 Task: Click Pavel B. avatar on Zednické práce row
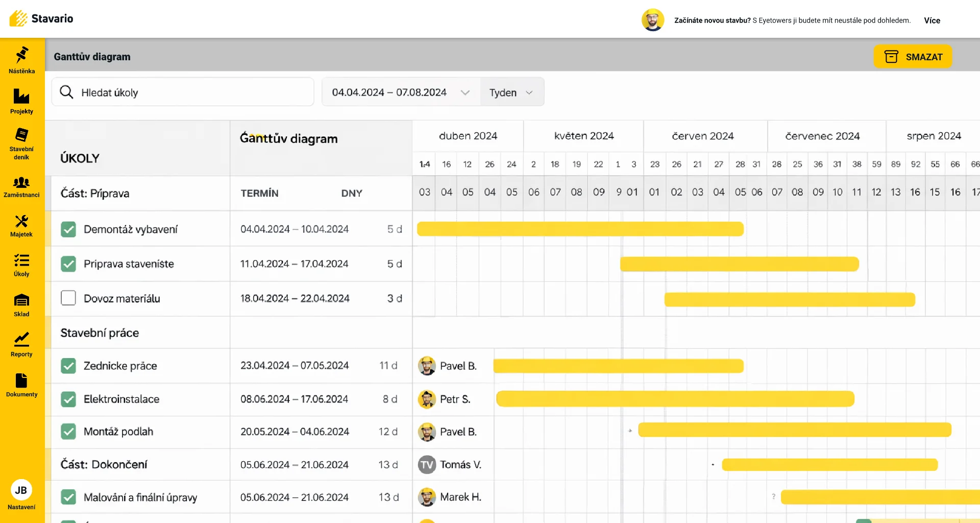pos(427,366)
